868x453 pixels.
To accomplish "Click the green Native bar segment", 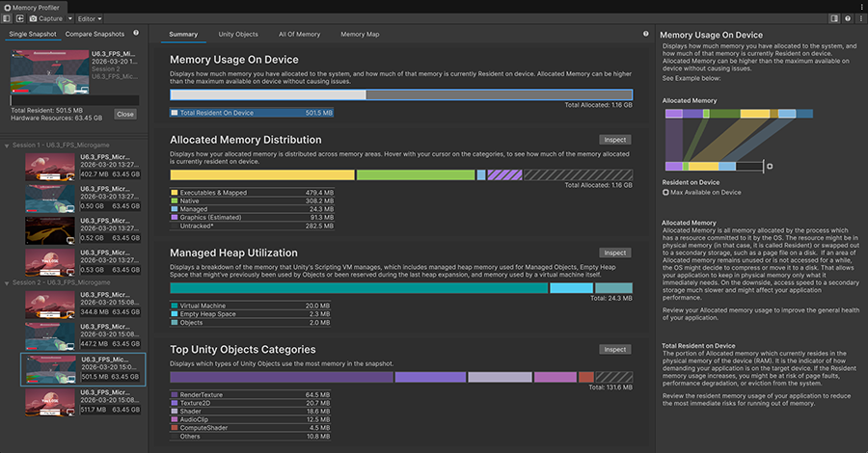I will 416,174.
